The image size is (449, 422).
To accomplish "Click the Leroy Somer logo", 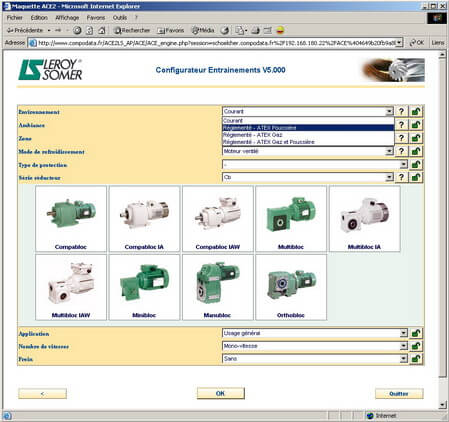I will tap(50, 70).
